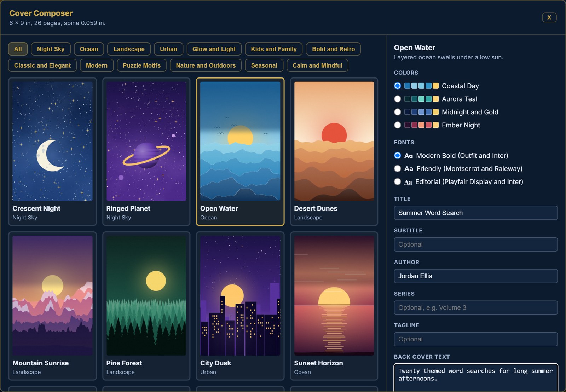Pick the Ember Night color radio button
Screen dimensions: 566x392
(398, 125)
